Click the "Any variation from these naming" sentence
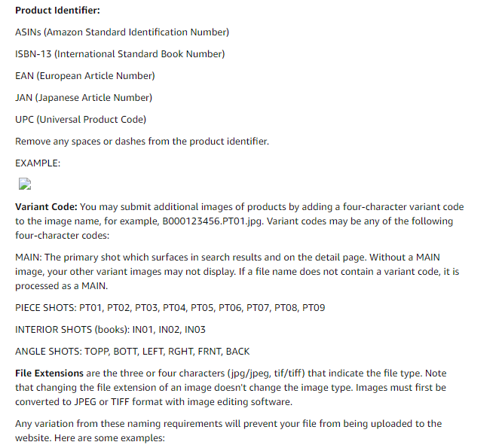The width and height of the screenshot is (502, 448). (x=113, y=424)
